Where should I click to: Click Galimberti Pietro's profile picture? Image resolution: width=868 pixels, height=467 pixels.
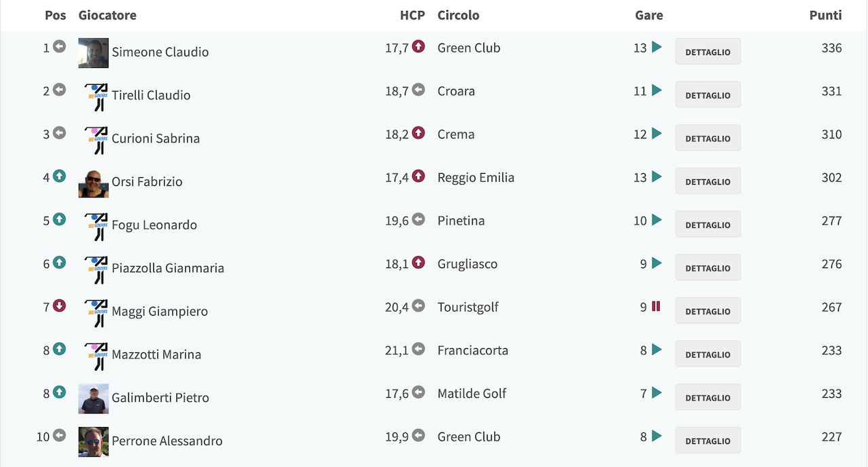(94, 399)
